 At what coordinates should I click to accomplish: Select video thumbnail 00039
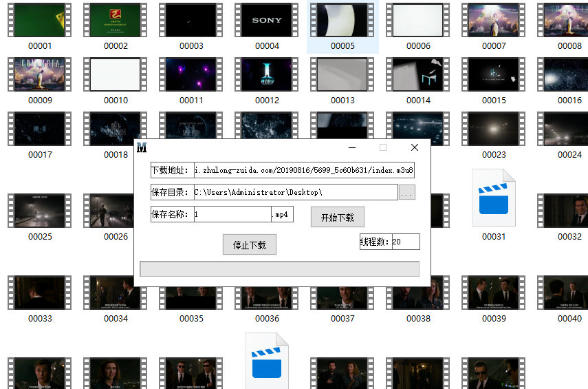(x=494, y=293)
